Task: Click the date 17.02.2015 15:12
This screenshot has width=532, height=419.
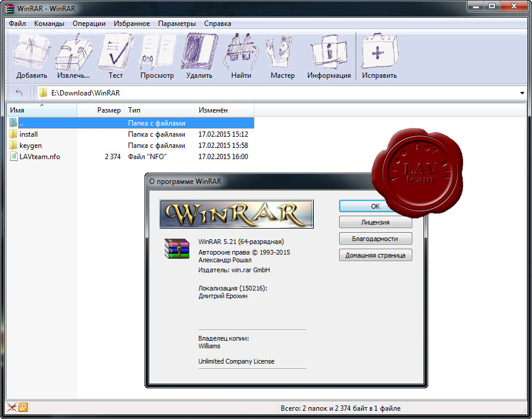Action: point(224,134)
